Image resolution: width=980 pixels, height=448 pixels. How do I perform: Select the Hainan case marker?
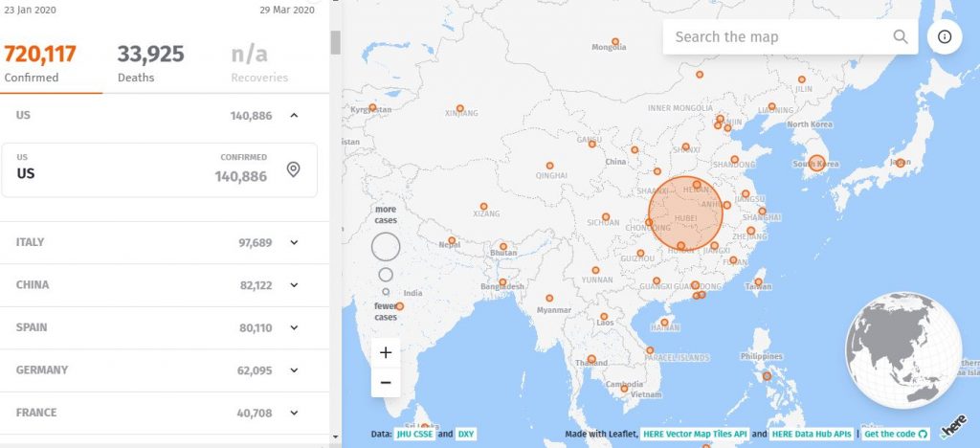(x=665, y=323)
